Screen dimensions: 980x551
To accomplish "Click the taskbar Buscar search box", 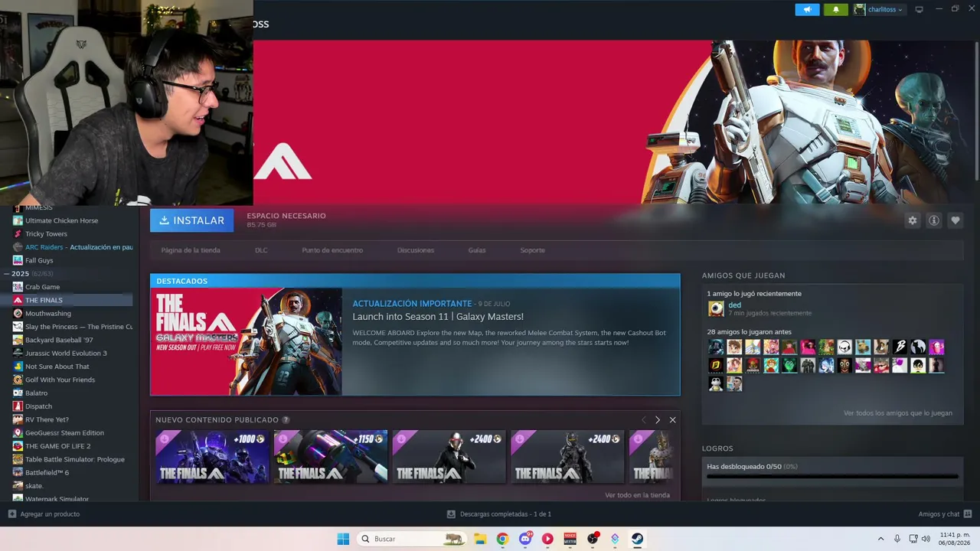I will coord(412,539).
